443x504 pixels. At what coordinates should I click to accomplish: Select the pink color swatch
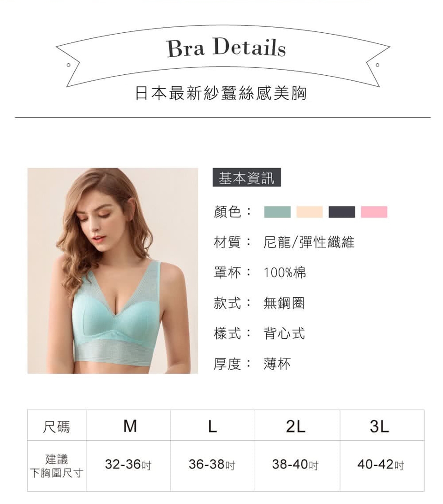374,212
